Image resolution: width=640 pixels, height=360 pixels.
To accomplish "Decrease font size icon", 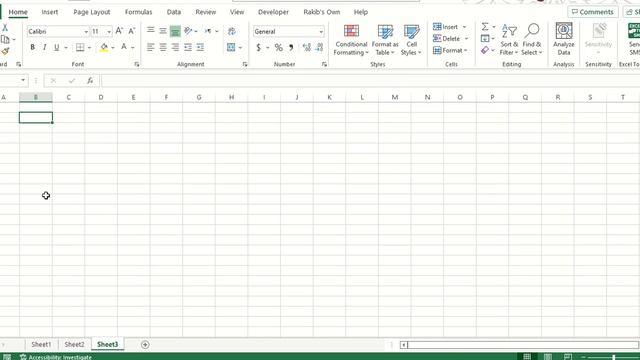I will [131, 31].
